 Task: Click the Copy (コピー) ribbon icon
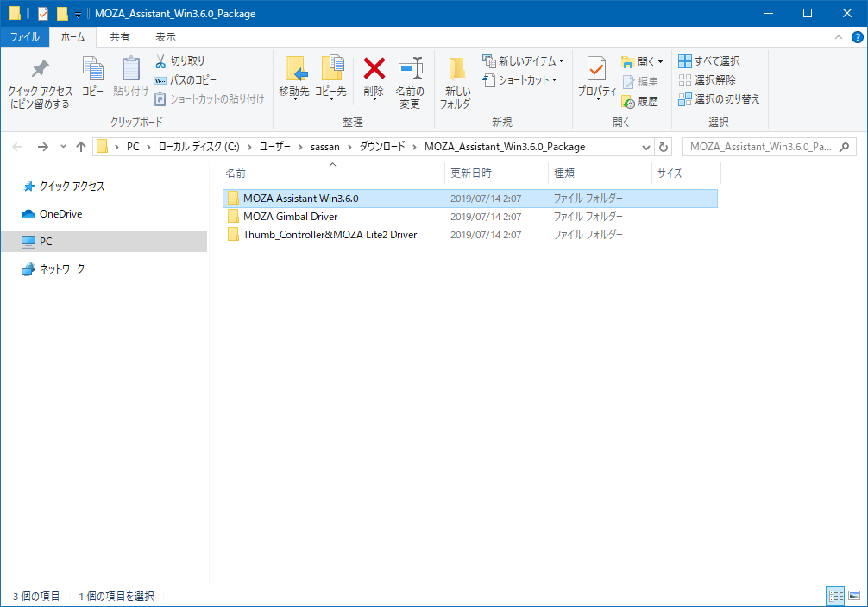[92, 69]
